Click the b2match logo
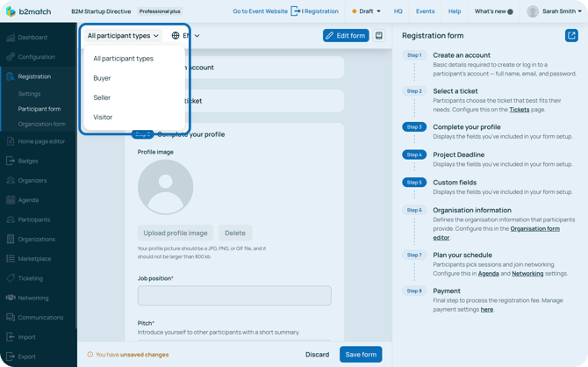This screenshot has height=367, width=588. pos(28,11)
